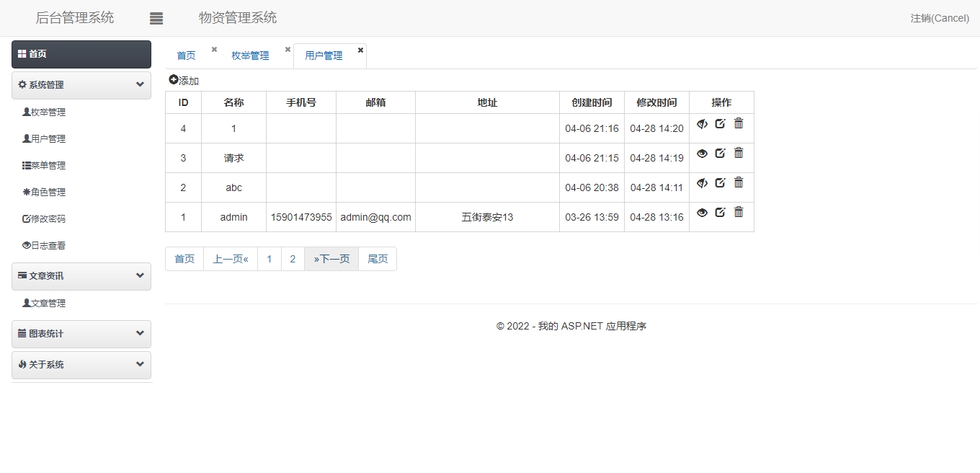Image resolution: width=980 pixels, height=473 pixels.
Task: Close the 用户管理 tab
Action: pos(360,50)
